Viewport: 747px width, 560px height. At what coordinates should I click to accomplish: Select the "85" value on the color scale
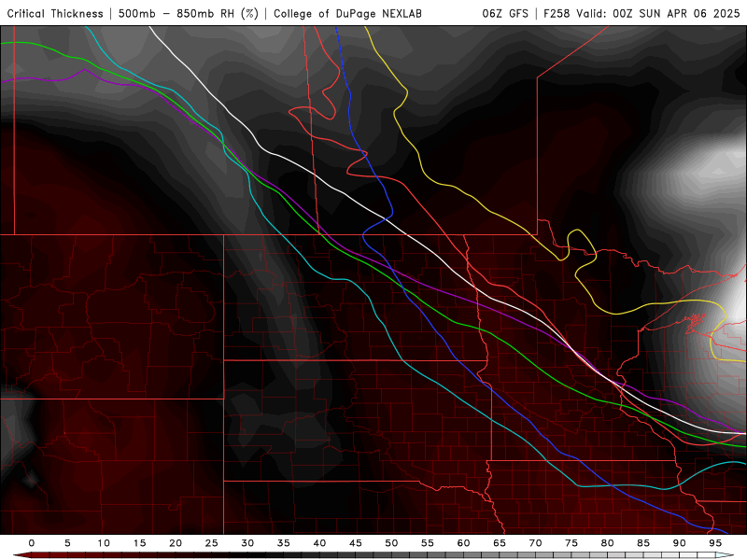pos(643,543)
